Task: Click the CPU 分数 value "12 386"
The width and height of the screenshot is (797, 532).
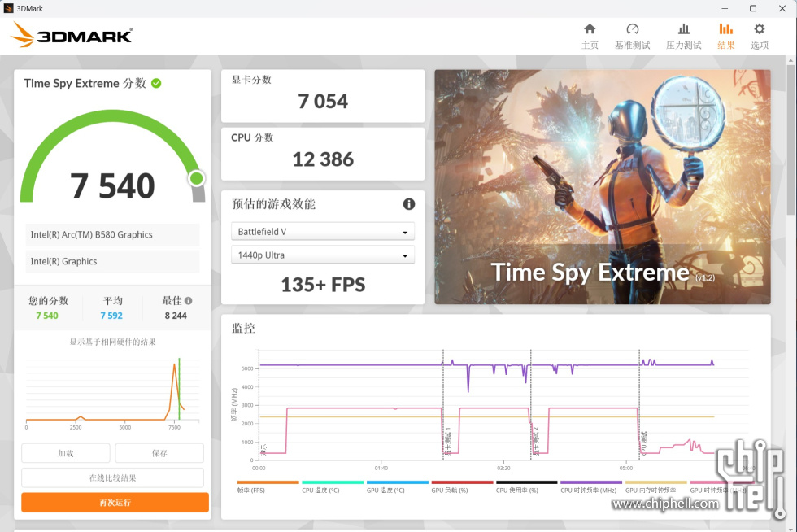Action: tap(323, 159)
